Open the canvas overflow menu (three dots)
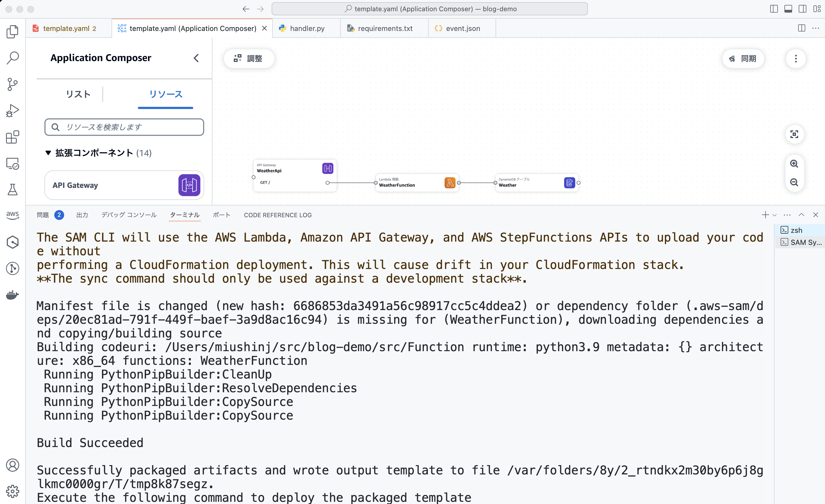825x504 pixels. pyautogui.click(x=796, y=59)
